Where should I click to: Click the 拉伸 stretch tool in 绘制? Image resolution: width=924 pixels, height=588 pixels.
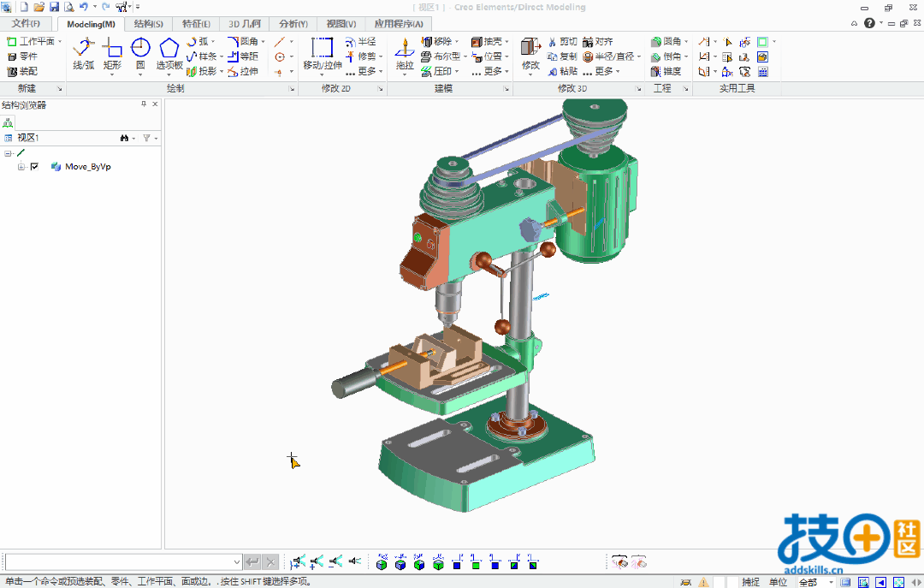(243, 71)
